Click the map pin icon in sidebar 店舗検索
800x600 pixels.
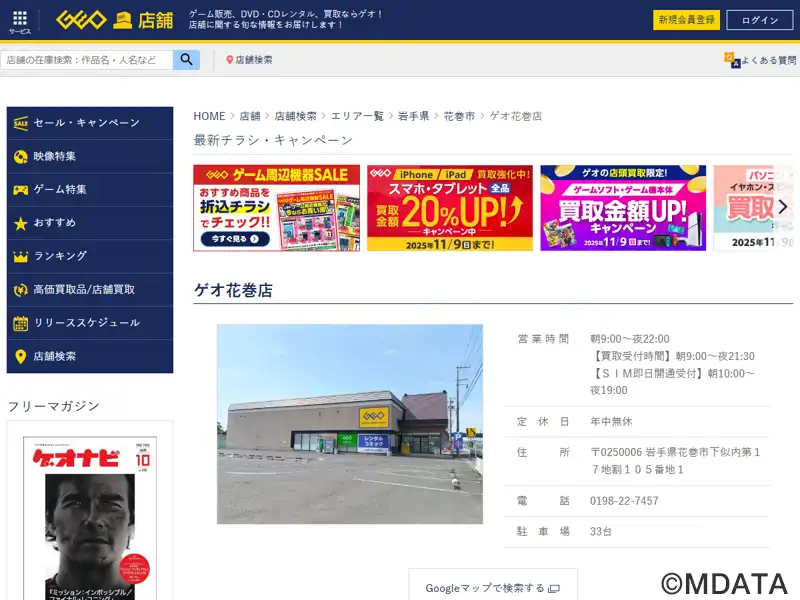[20, 357]
